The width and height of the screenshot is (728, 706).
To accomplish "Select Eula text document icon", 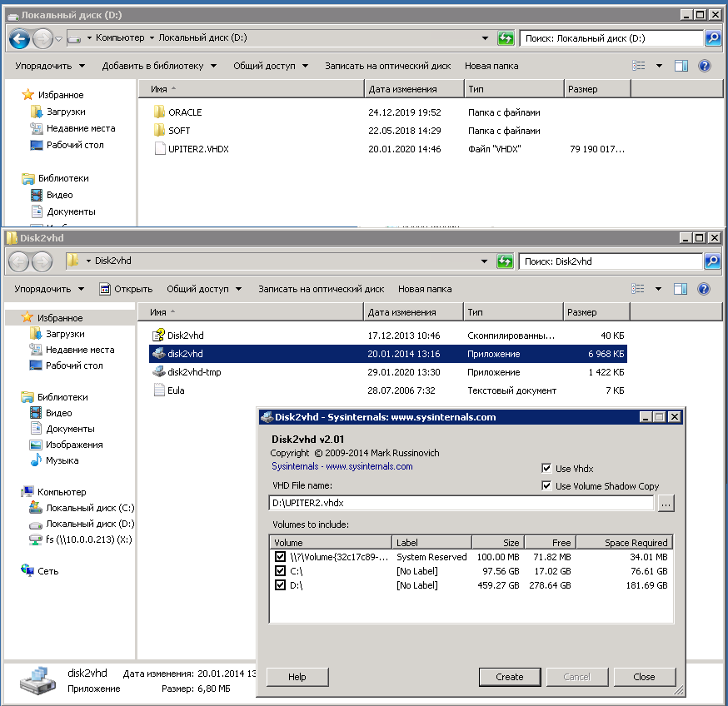I will (x=159, y=390).
